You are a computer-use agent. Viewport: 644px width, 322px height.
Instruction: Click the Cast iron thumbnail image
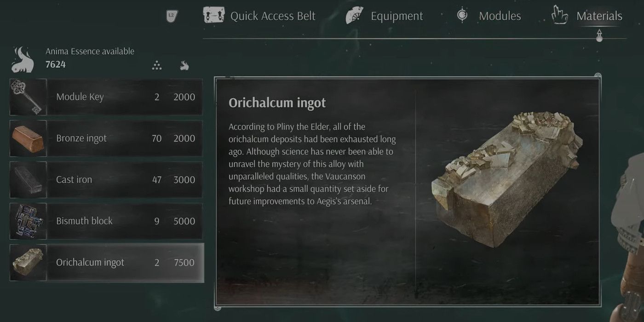(28, 179)
